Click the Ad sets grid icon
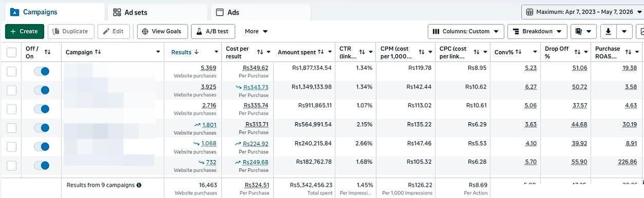644x198 pixels. click(x=117, y=12)
